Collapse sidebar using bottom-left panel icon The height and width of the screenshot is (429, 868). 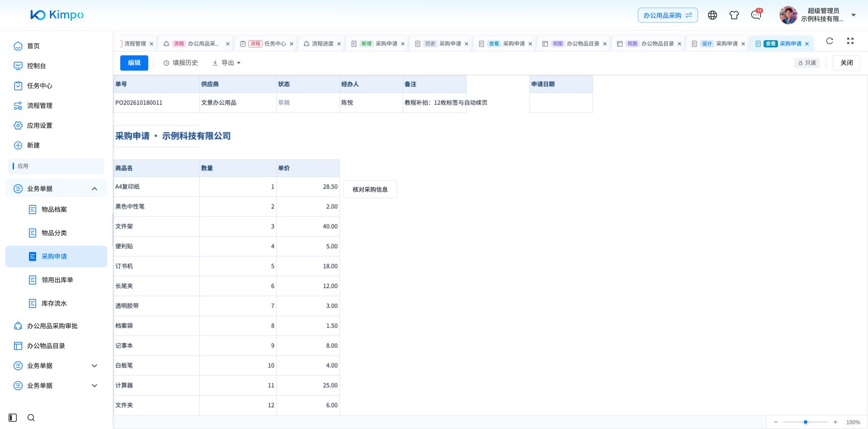13,418
